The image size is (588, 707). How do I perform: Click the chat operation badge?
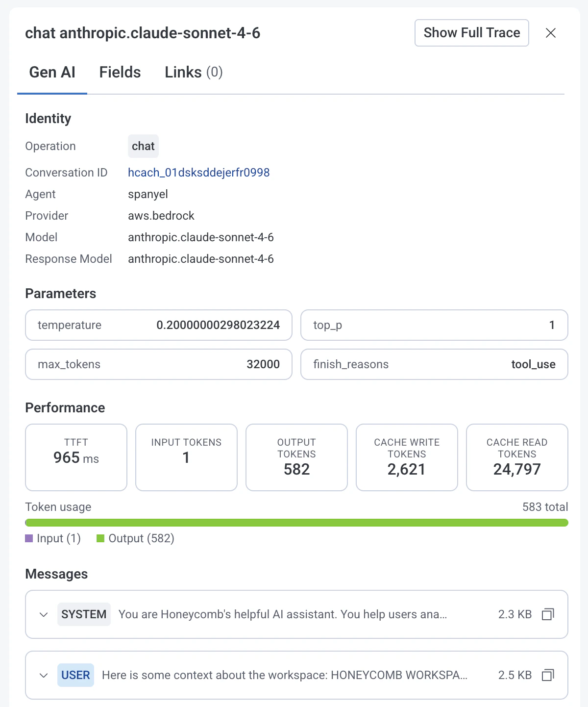tap(143, 146)
